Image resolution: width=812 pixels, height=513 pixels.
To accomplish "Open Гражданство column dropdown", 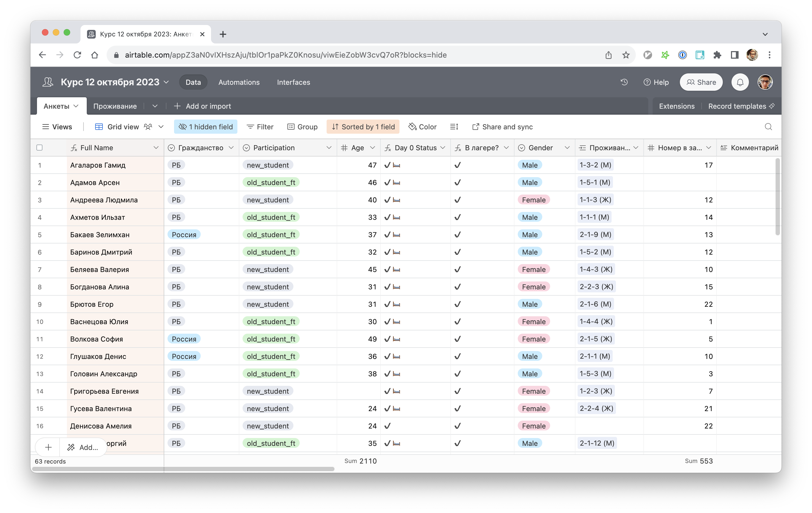I will (231, 148).
